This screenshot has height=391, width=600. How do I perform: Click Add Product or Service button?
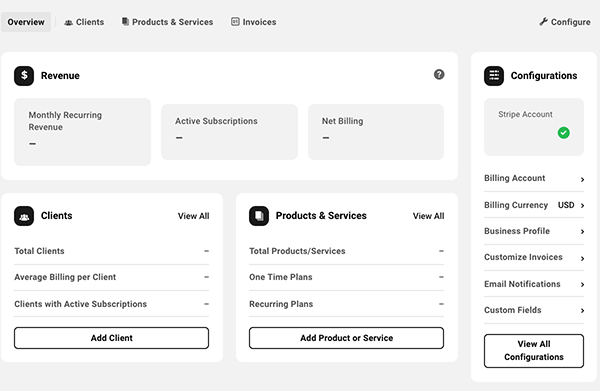tap(346, 338)
